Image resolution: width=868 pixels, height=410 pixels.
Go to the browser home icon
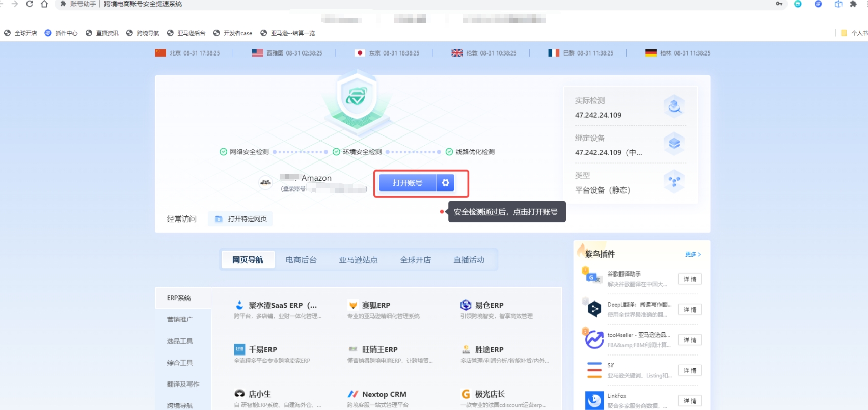tap(44, 4)
